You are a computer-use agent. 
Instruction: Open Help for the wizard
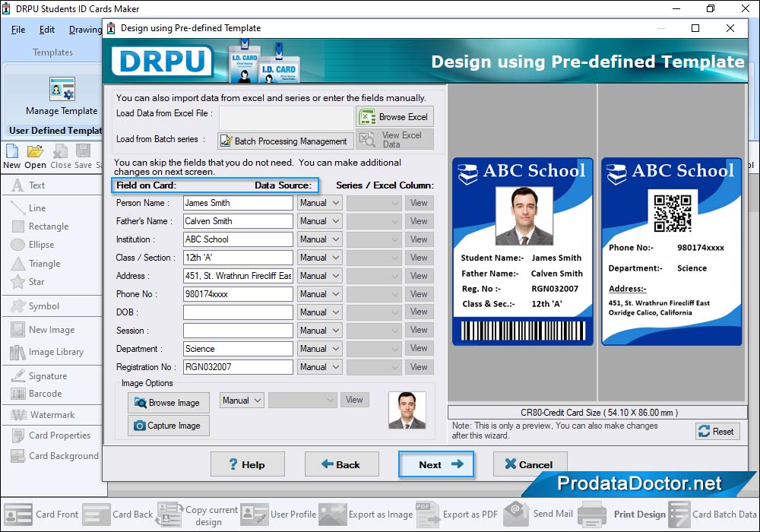pos(248,464)
